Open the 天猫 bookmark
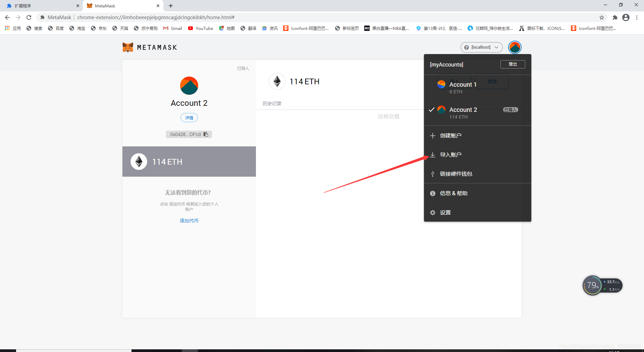Screen dimensions: 644x352 [120, 28]
